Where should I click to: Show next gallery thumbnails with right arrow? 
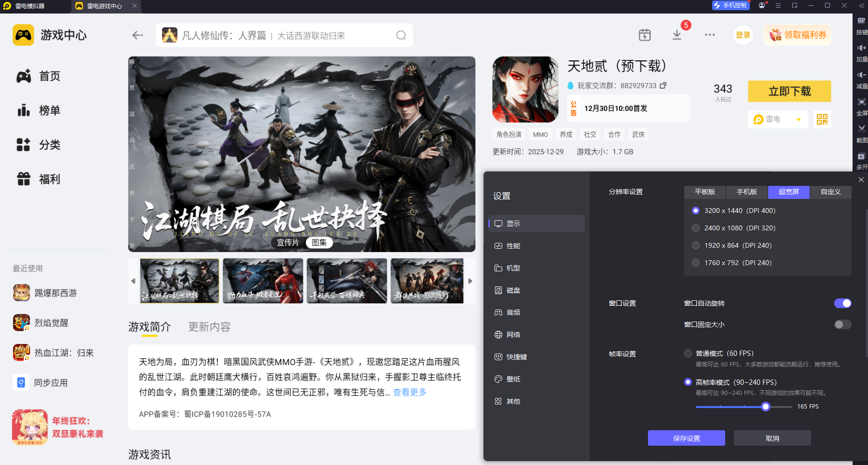click(470, 281)
